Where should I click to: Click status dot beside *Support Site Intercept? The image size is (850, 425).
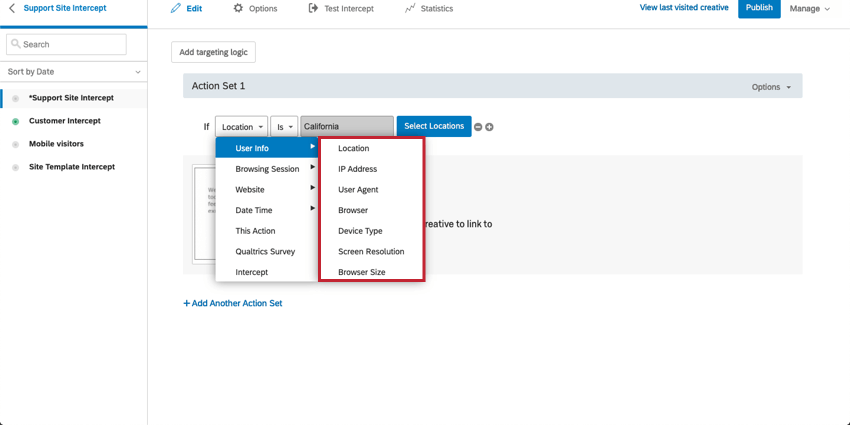(x=16, y=99)
